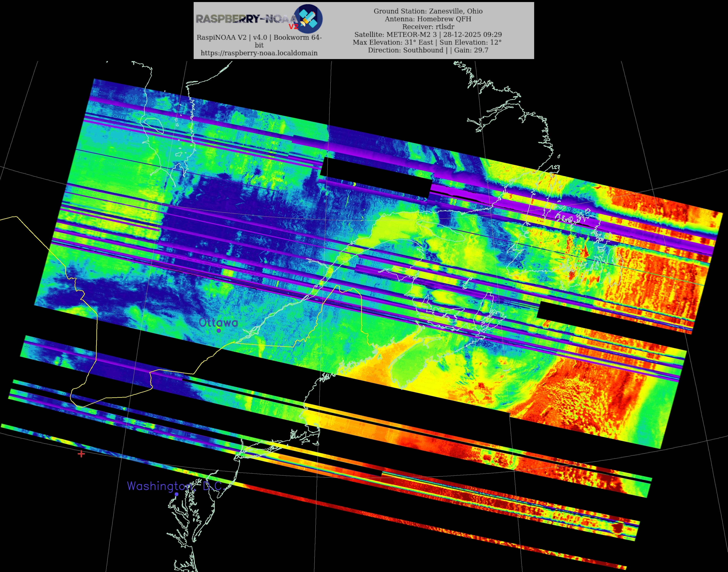Click the Direction: Southbound Gain line
Screen dimensions: 728x572
click(x=428, y=50)
